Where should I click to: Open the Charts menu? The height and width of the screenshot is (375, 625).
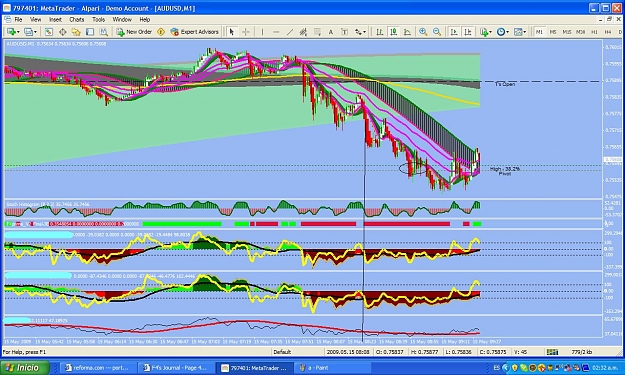pos(77,20)
